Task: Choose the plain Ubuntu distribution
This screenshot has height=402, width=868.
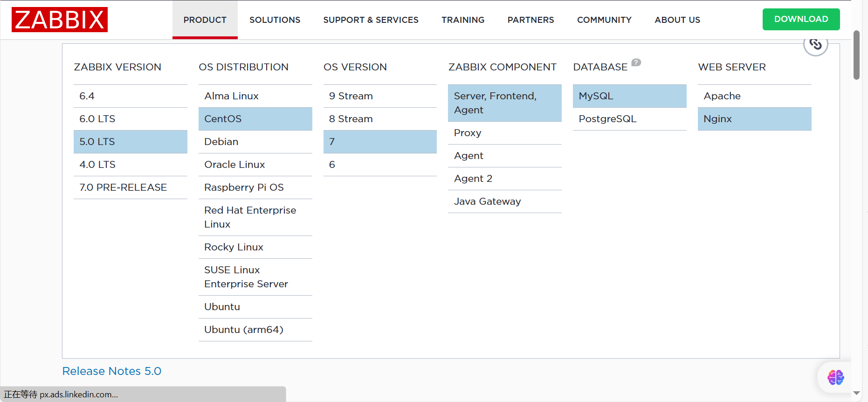Action: (255, 307)
